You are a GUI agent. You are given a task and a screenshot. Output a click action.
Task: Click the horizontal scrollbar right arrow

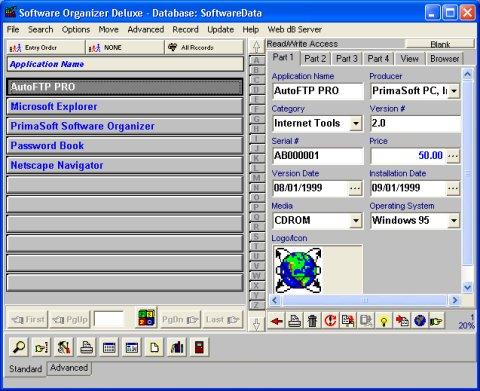pyautogui.click(x=455, y=300)
